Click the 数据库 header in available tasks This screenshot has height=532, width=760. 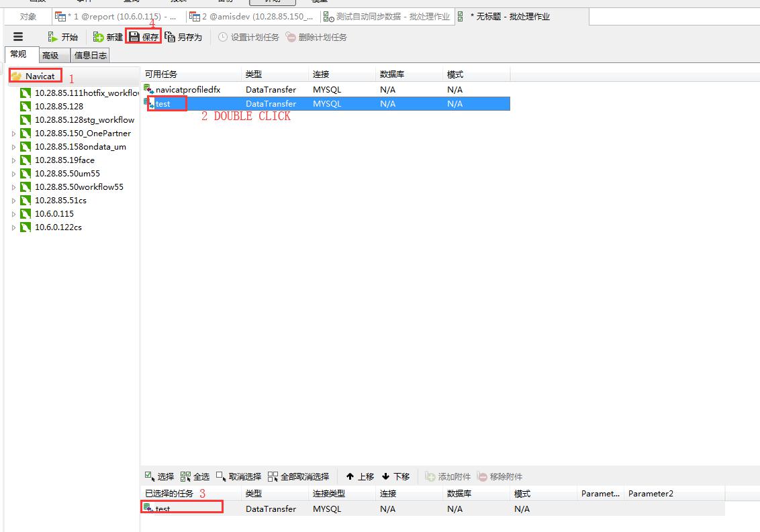[x=409, y=74]
